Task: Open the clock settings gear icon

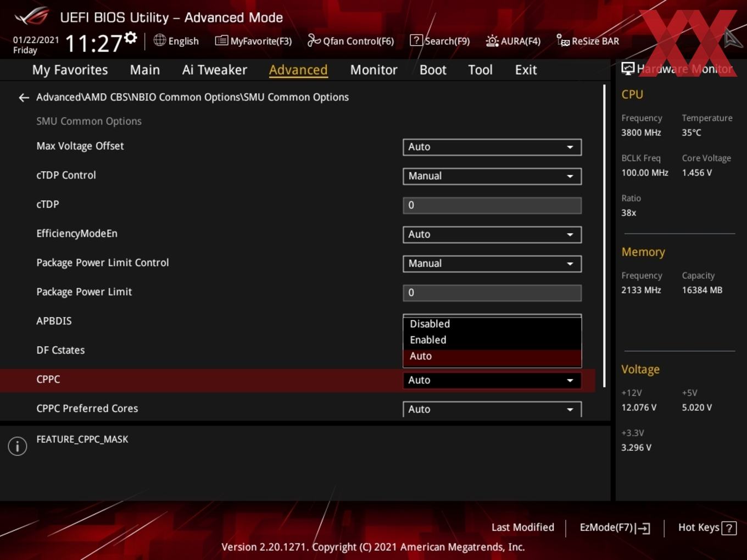Action: click(130, 37)
